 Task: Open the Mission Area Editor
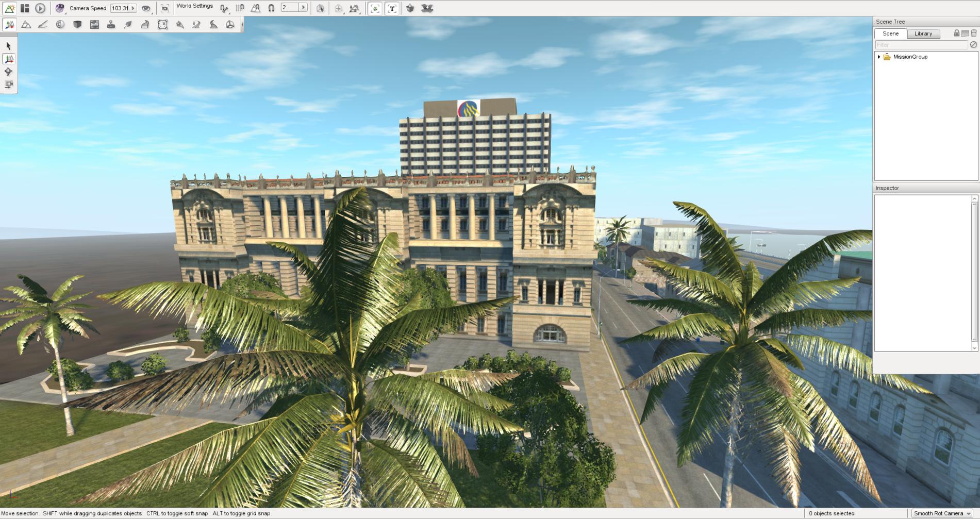tap(162, 24)
